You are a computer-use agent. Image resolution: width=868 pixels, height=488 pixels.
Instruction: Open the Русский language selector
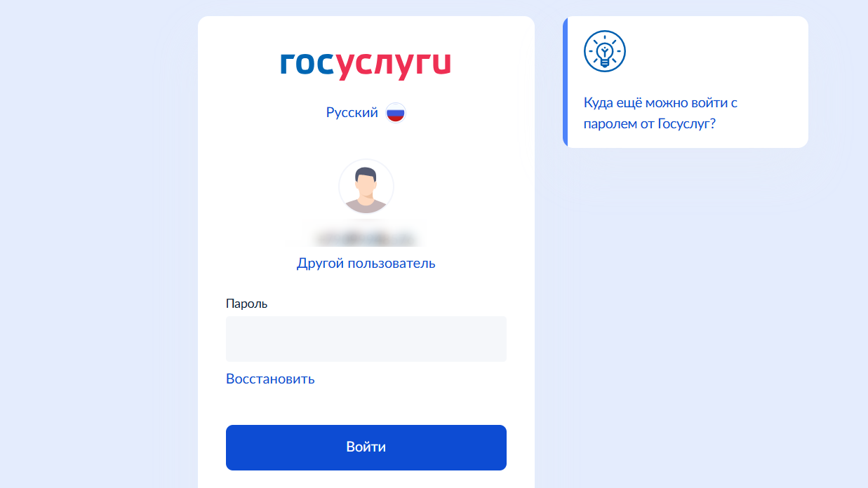point(352,112)
